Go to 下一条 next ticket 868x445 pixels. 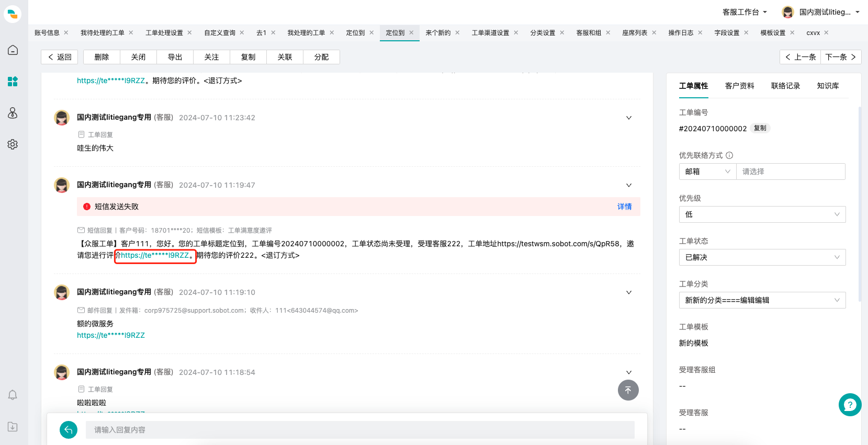click(x=841, y=57)
